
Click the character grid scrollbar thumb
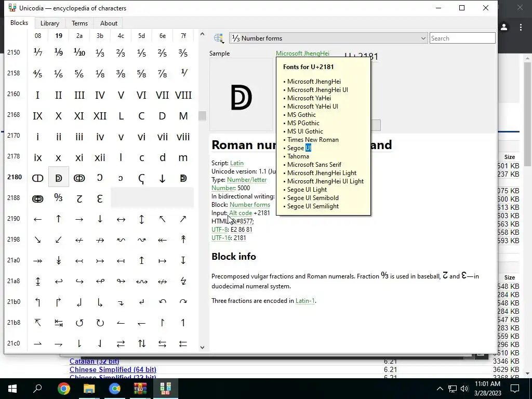(202, 116)
